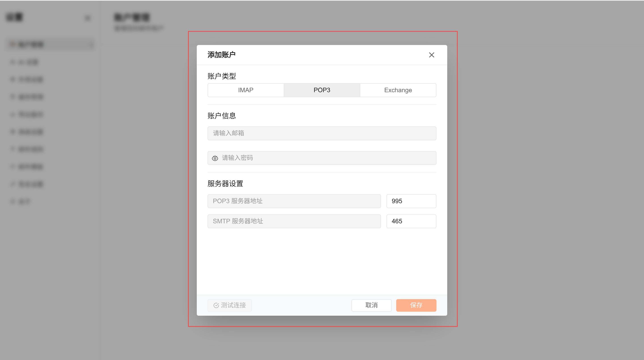The height and width of the screenshot is (360, 644).
Task: Click the SMTP port field 465
Action: point(411,221)
